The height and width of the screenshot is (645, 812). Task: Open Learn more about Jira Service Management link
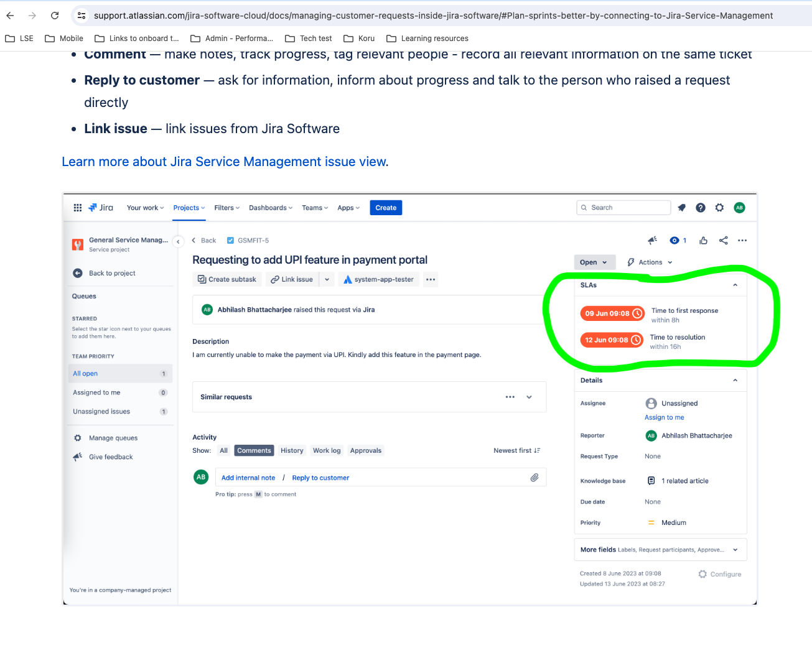(x=225, y=162)
